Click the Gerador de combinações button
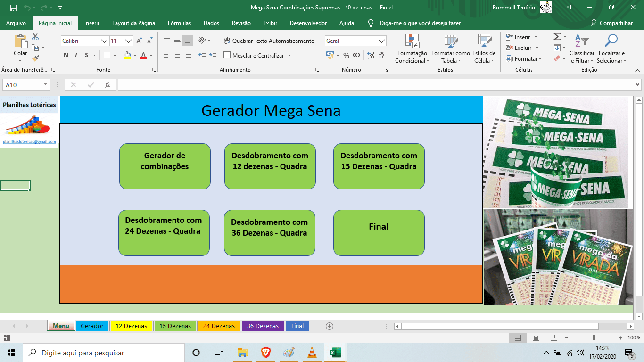 pyautogui.click(x=165, y=166)
